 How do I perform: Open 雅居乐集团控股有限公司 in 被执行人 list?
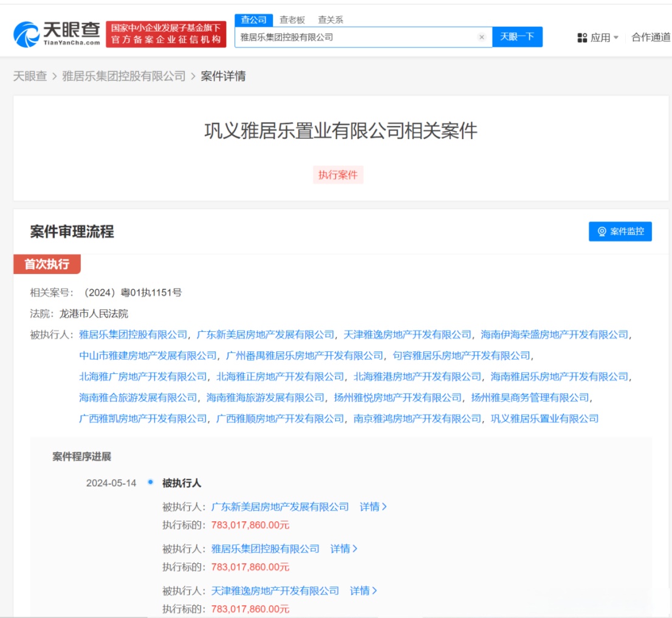[133, 335]
